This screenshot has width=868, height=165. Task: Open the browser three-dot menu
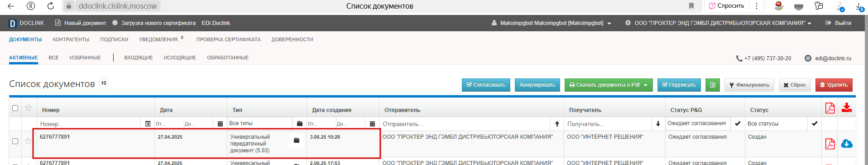click(756, 6)
